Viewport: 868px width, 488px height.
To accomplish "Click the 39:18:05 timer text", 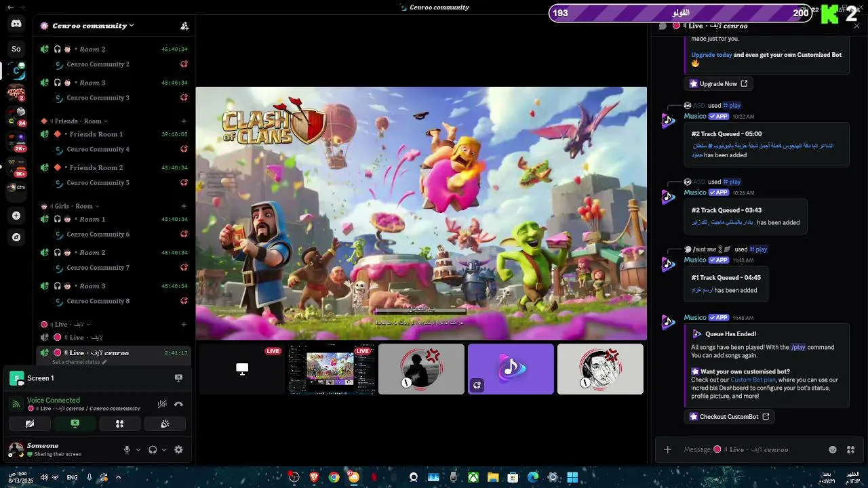I will pyautogui.click(x=174, y=134).
